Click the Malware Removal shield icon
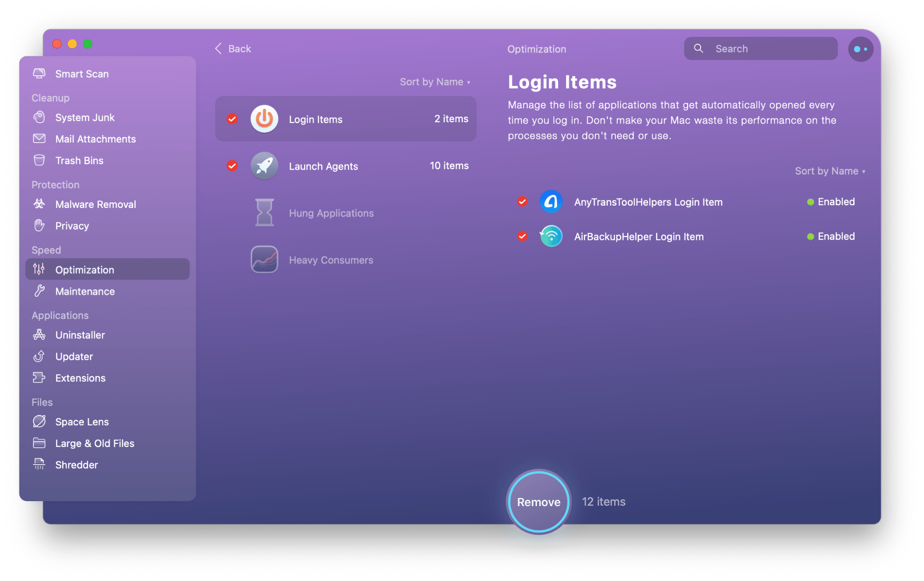This screenshot has height=581, width=924. pyautogui.click(x=38, y=204)
